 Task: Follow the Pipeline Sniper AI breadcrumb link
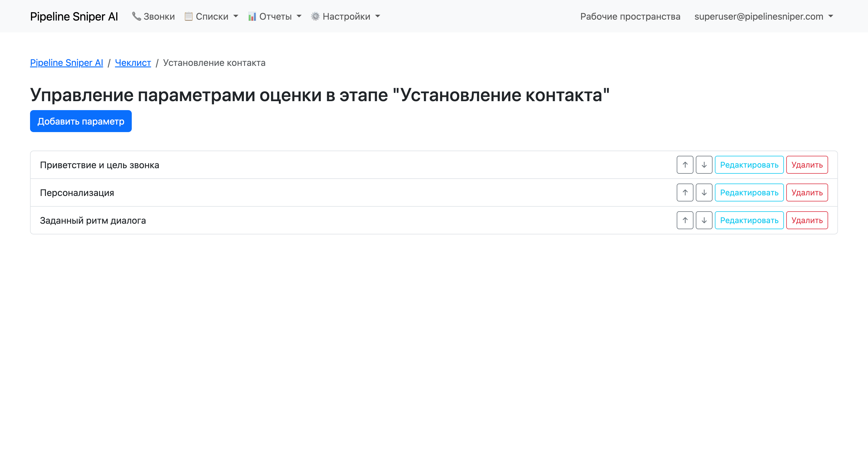(x=66, y=63)
